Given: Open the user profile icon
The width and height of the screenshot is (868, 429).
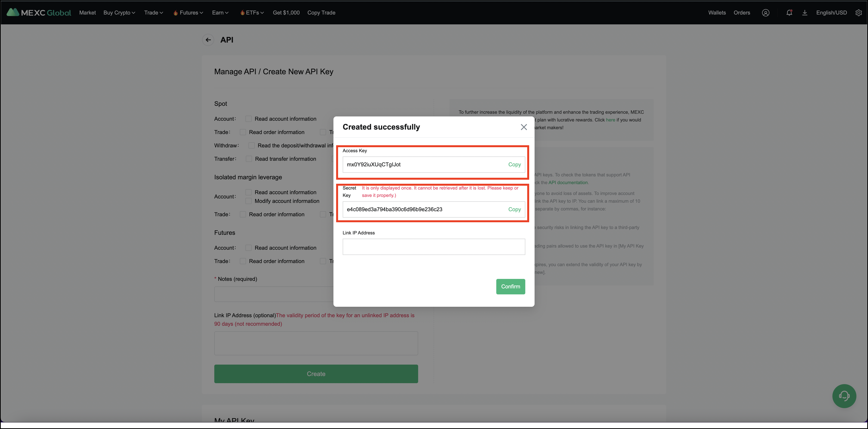Looking at the screenshot, I should (765, 13).
